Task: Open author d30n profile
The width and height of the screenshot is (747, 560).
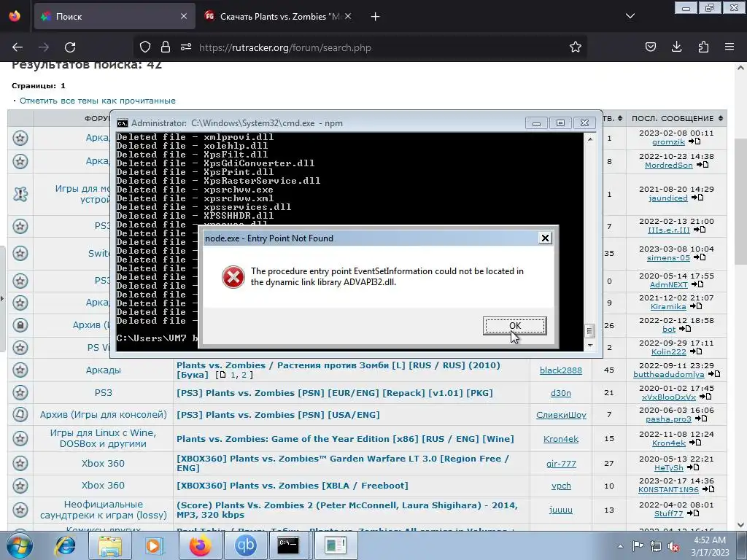Action: coord(561,393)
